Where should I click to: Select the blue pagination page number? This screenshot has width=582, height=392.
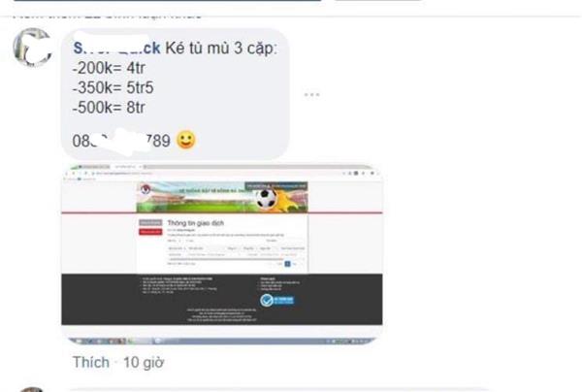287,264
